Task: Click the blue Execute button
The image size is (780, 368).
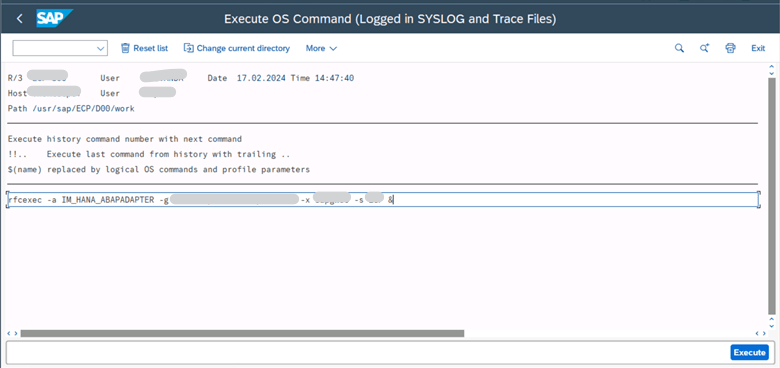Action: [749, 352]
